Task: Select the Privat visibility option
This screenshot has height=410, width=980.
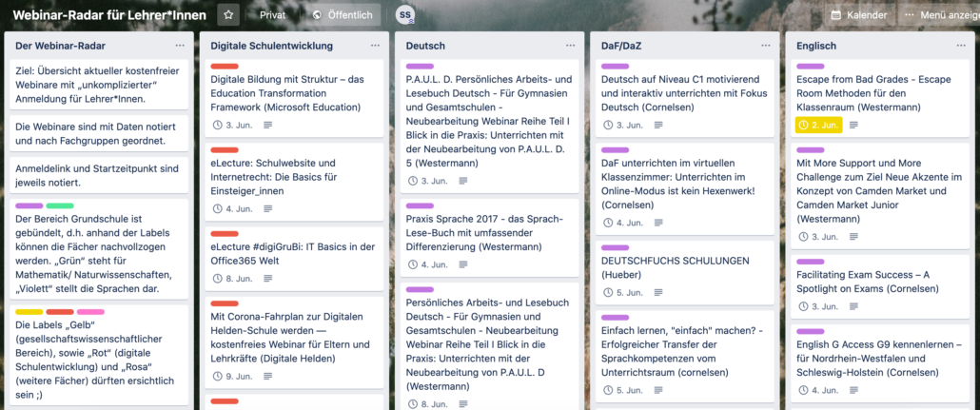Action: (272, 15)
